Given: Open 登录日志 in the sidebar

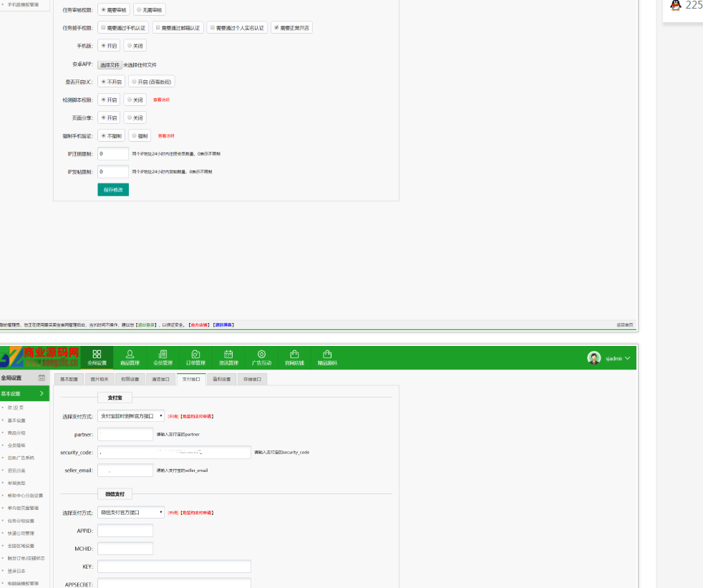Looking at the screenshot, I should point(16,571).
